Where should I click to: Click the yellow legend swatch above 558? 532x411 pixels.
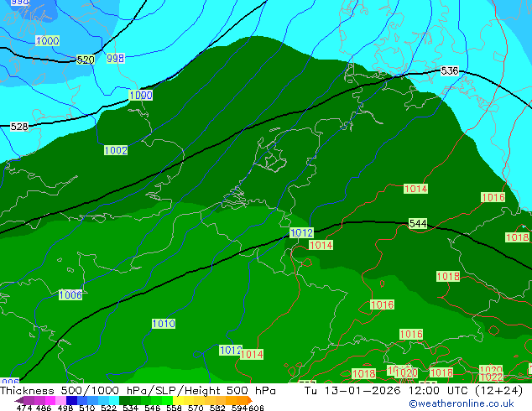[x=178, y=400]
